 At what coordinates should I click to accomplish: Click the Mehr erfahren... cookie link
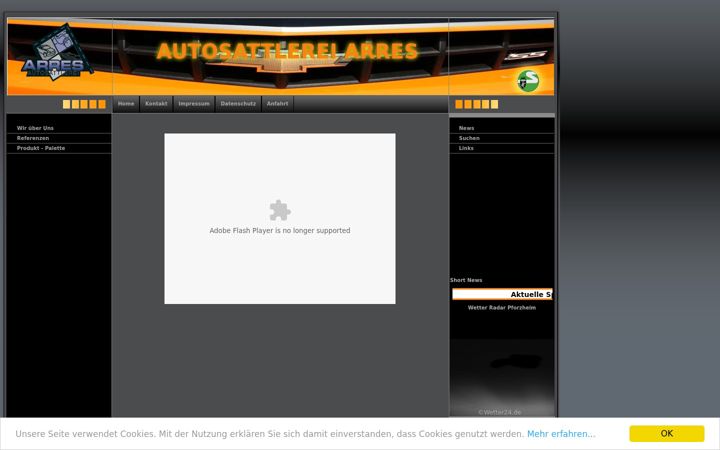(561, 433)
